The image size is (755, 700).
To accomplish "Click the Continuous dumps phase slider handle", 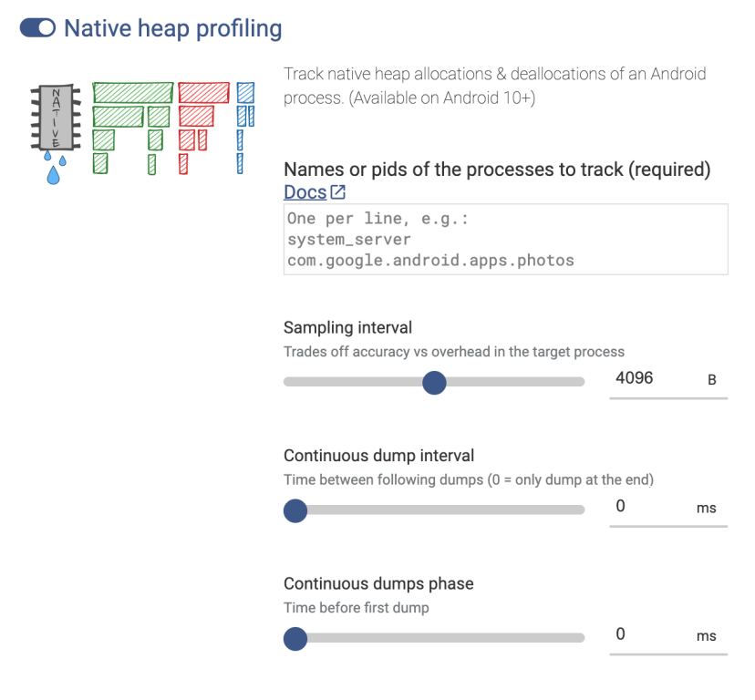I will click(x=295, y=639).
